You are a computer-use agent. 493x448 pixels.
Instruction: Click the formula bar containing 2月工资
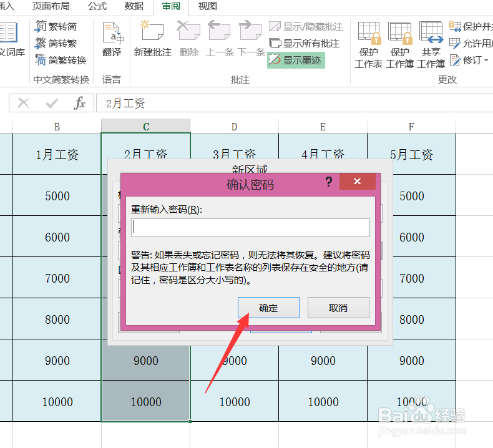click(x=295, y=103)
